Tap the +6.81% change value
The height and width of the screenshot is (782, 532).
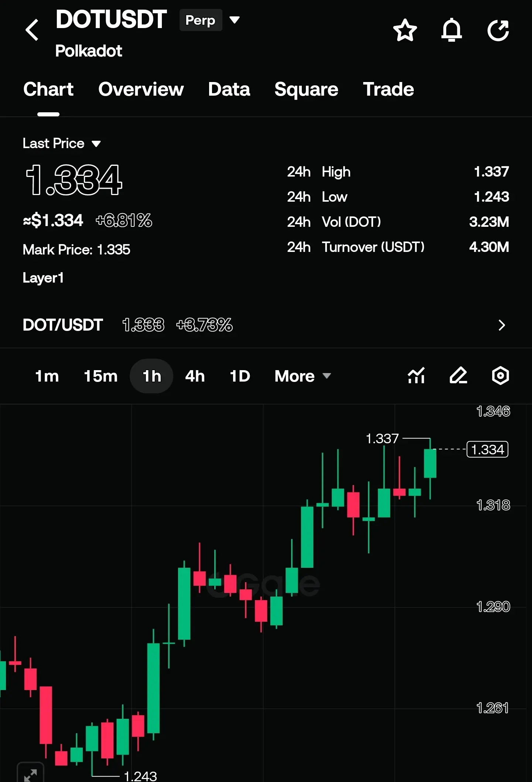(x=124, y=221)
